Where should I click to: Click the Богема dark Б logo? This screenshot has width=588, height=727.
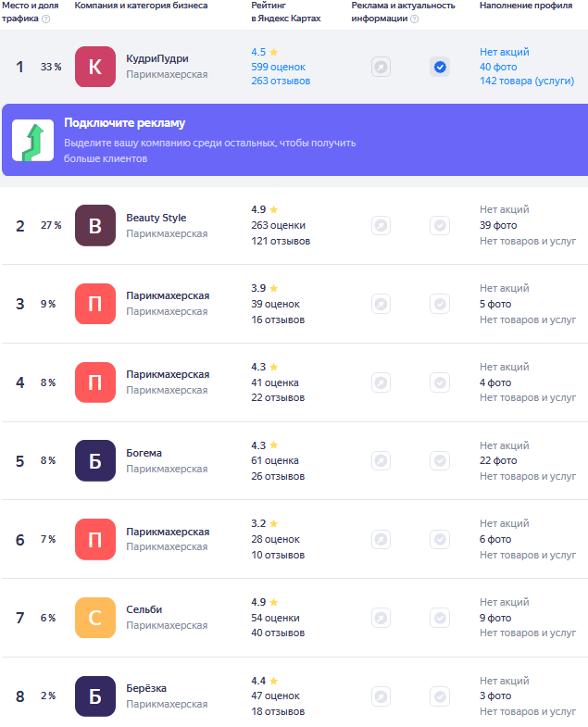(x=95, y=461)
